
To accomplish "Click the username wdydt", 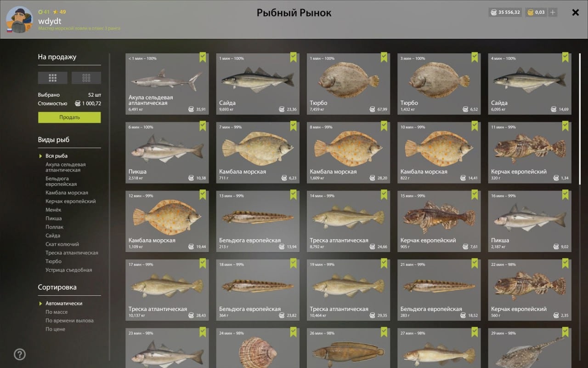I will click(50, 21).
